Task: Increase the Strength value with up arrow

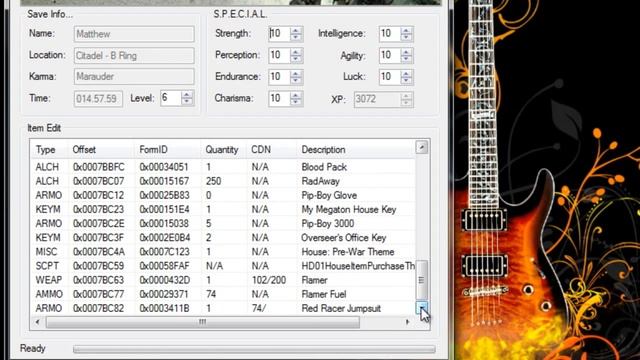Action: coord(296,31)
